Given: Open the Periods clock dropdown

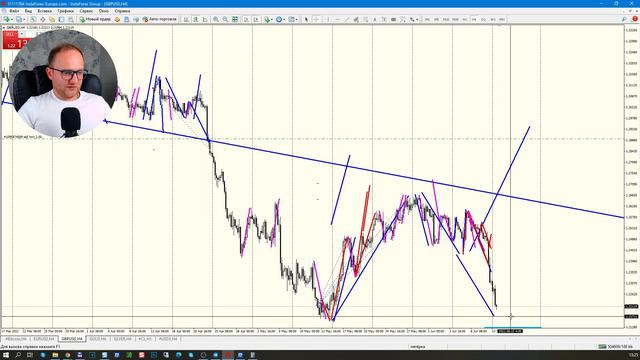Looking at the screenshot, I should pos(280,19).
